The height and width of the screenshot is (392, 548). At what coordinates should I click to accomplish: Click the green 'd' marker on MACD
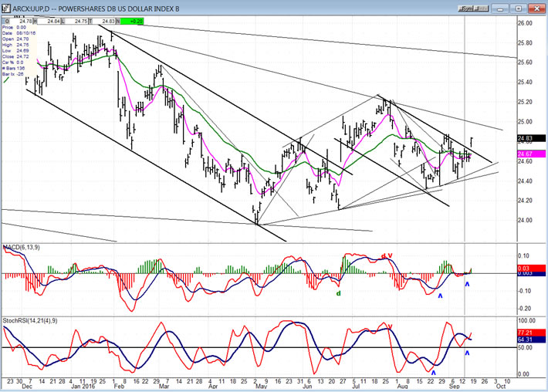(337, 293)
